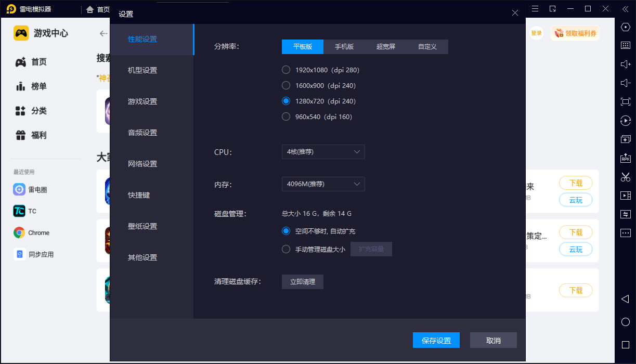Click 立即清理 to clear disk cache
This screenshot has height=364, width=636.
pyautogui.click(x=303, y=282)
